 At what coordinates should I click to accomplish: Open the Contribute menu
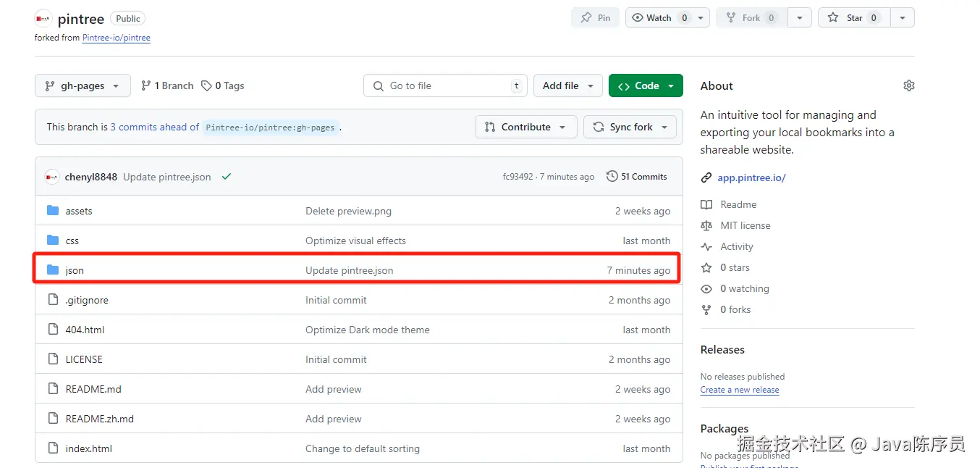point(525,127)
